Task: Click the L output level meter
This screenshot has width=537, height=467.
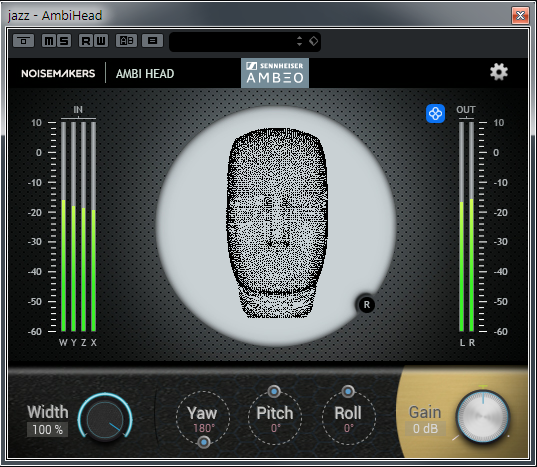Action: [x=461, y=227]
